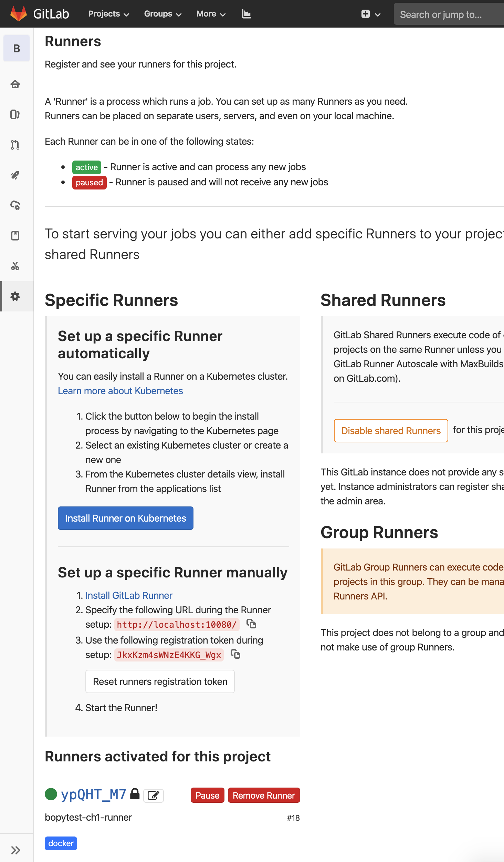
Task: Click the bopytest-ch1-runner description
Action: [88, 817]
